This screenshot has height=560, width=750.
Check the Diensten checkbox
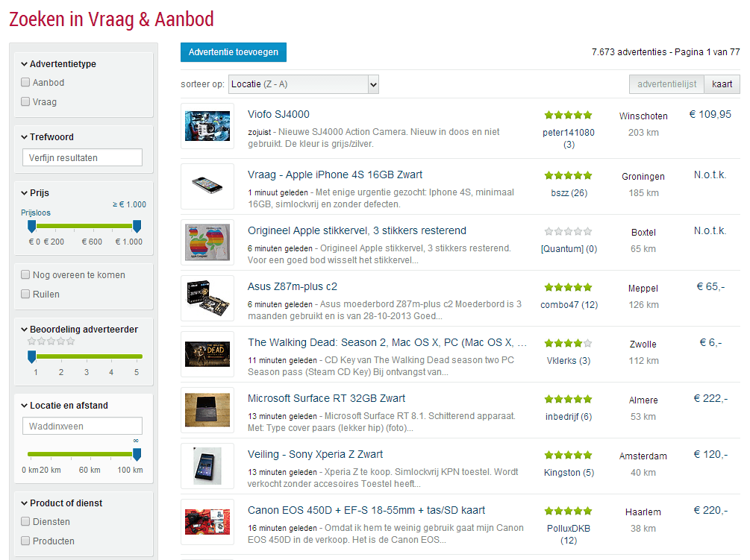pyautogui.click(x=25, y=521)
